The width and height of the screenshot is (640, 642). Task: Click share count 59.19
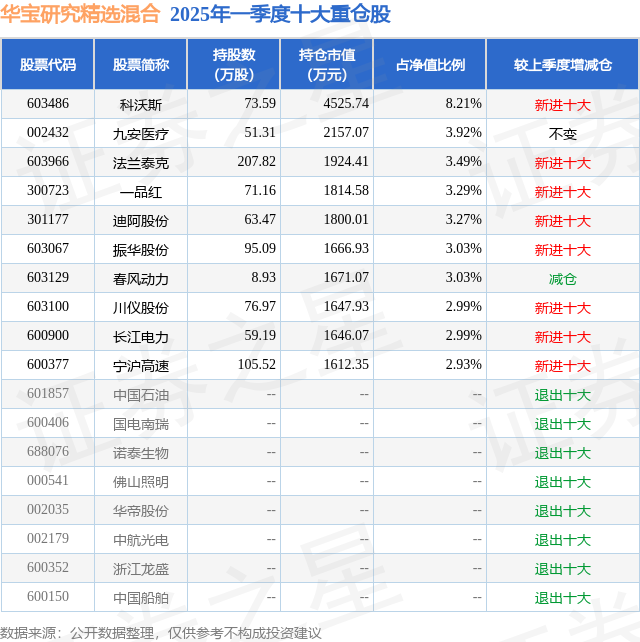(x=260, y=336)
